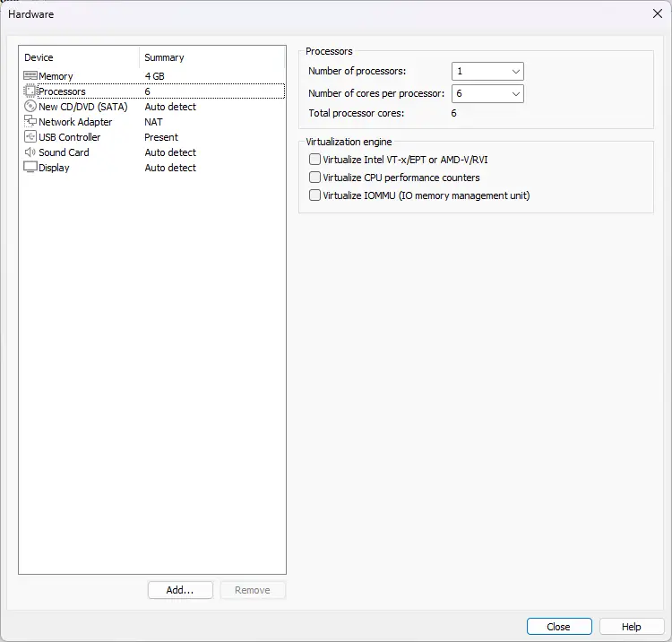
Task: Click the NAT summary value
Action: tap(153, 122)
